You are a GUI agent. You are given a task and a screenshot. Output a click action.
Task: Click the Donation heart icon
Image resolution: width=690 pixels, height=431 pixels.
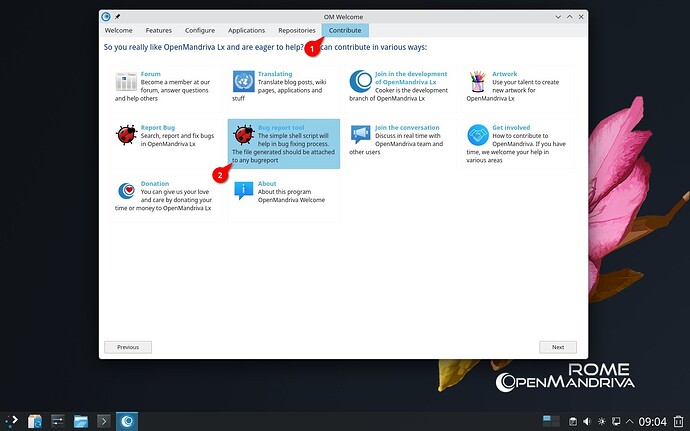pyautogui.click(x=127, y=191)
